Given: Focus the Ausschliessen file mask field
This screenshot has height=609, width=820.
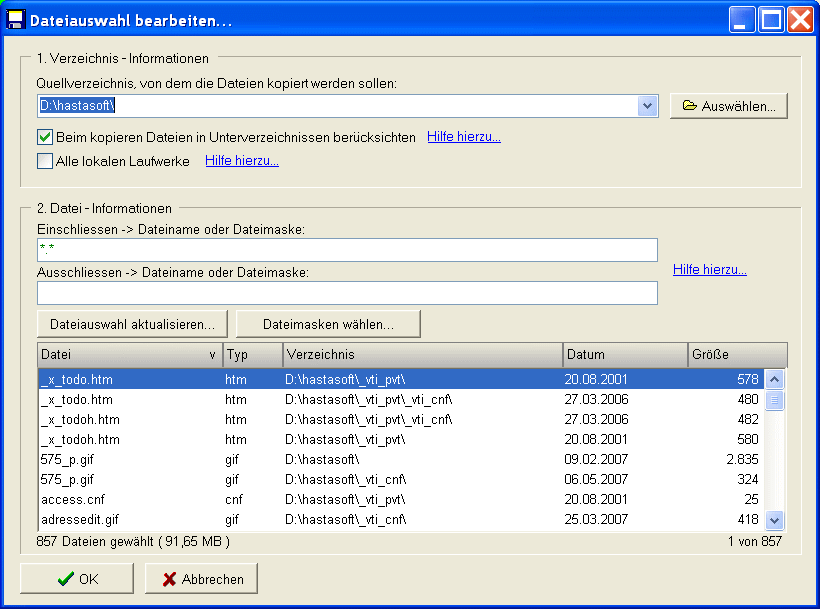Looking at the screenshot, I should click(x=347, y=293).
